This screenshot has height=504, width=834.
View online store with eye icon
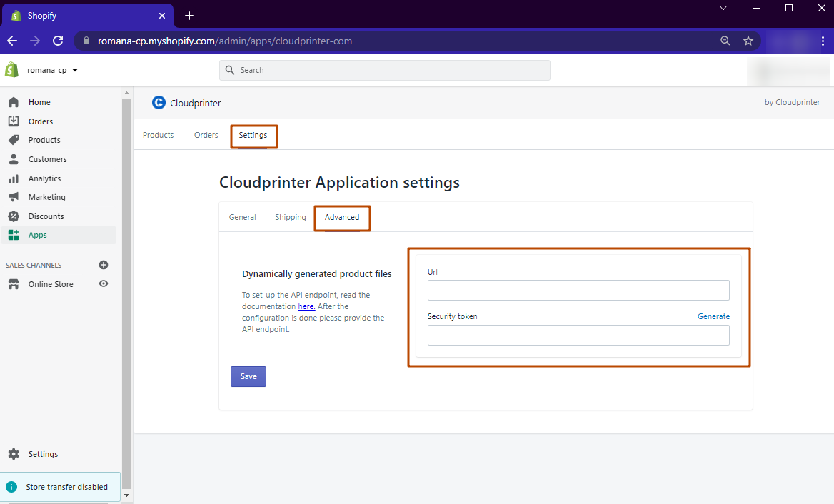pos(104,284)
